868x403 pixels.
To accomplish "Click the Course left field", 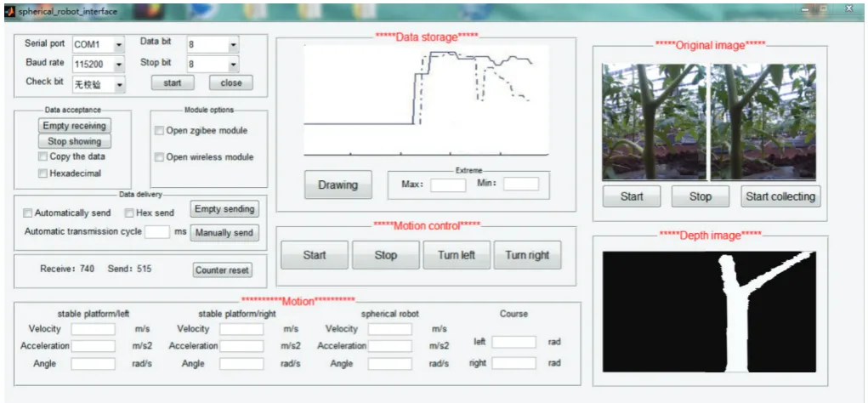I will coord(513,342).
